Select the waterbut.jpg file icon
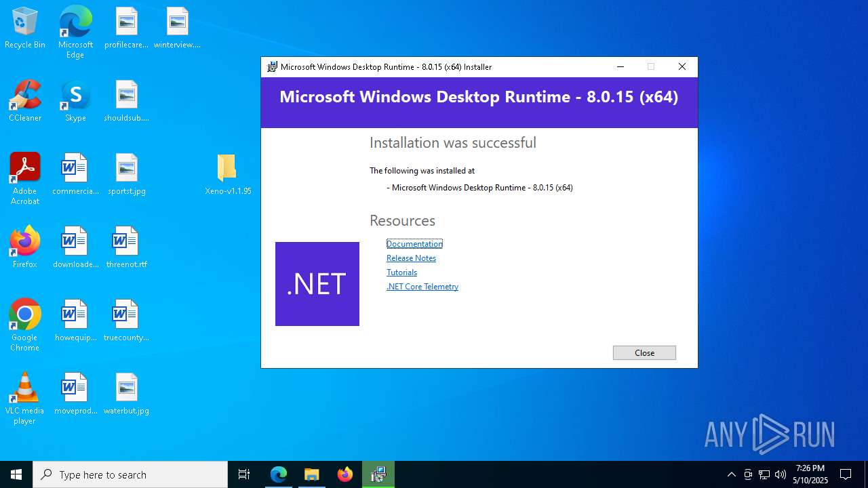 [126, 394]
